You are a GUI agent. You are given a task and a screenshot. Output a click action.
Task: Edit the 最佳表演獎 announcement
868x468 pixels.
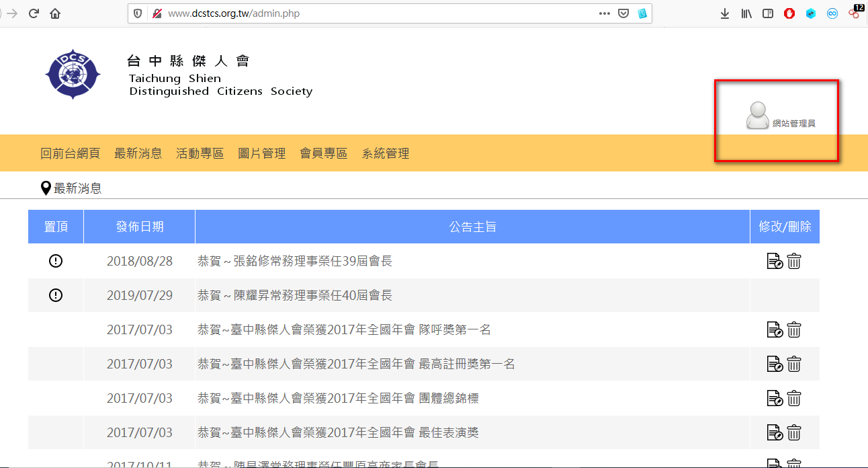pyautogui.click(x=775, y=432)
